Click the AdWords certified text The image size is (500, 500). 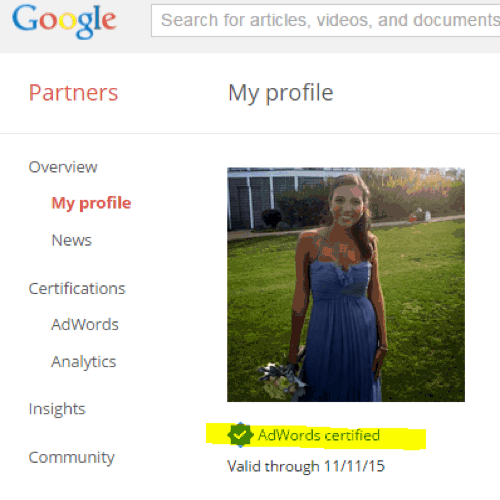coord(319,435)
